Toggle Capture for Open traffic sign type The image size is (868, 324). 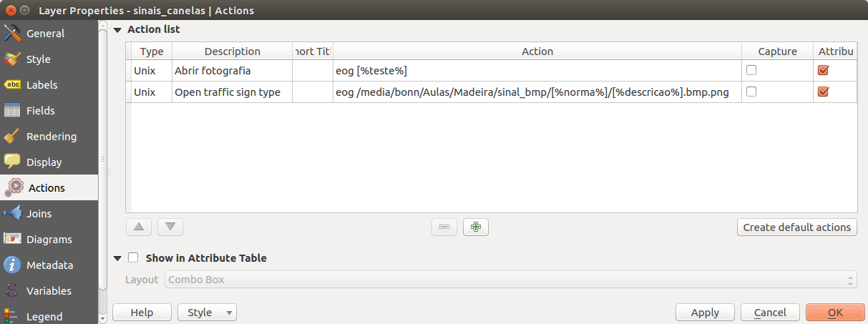751,92
